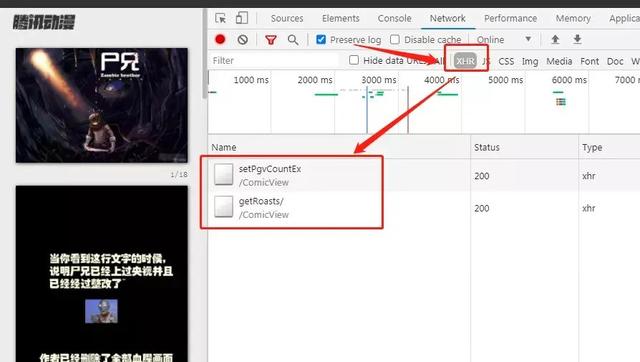Screen dimensions: 640x362
Task: Filter requests by CSS type
Action: 506,61
